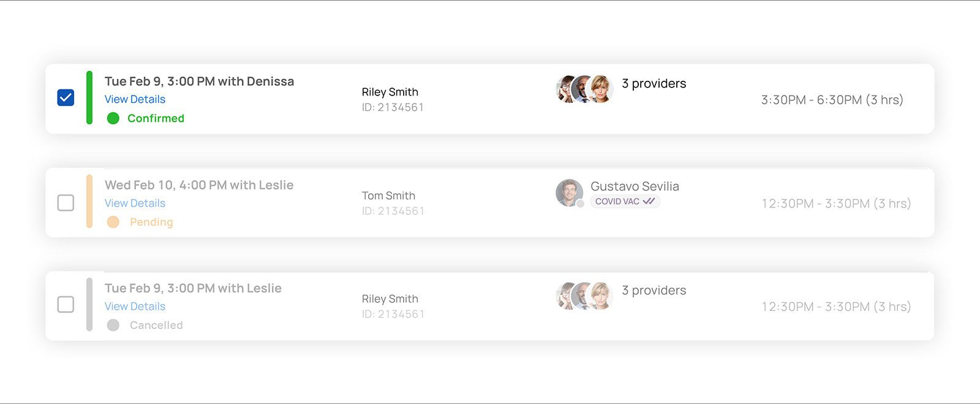Click Gustavo Sevilia's avatar photo

pyautogui.click(x=569, y=193)
